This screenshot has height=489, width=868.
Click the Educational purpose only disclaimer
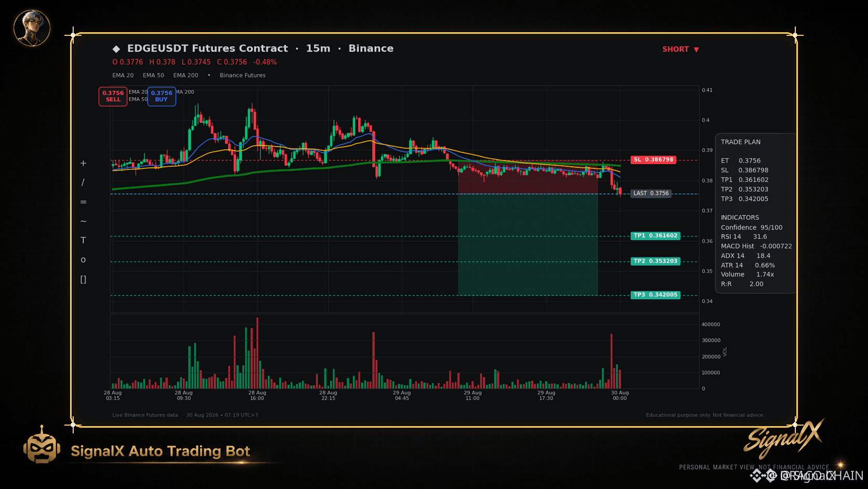[x=705, y=415]
